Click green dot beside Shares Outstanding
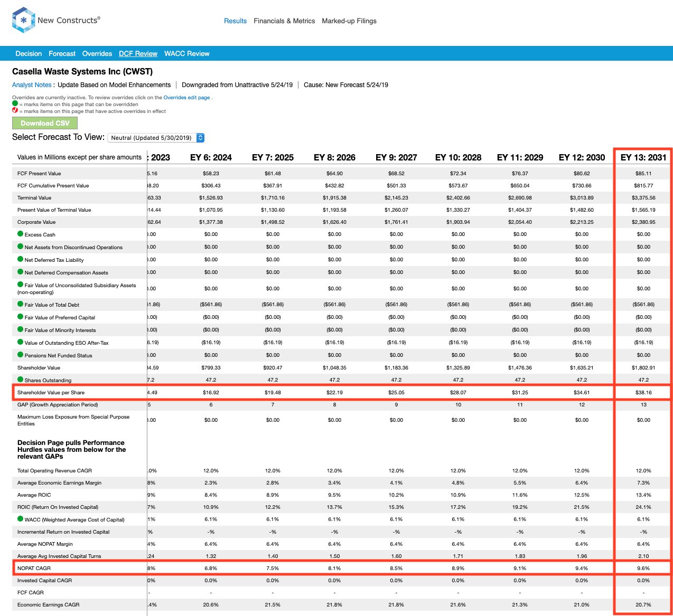The width and height of the screenshot is (673, 616). coord(21,380)
